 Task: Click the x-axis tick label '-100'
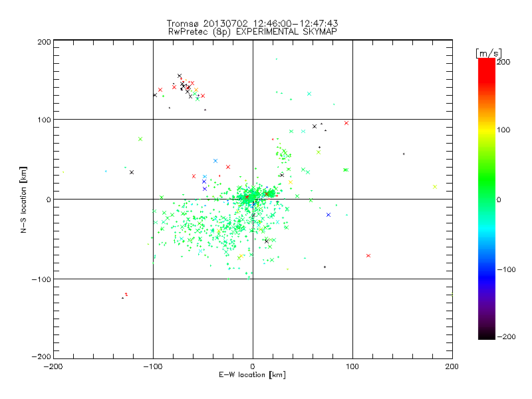point(153,367)
